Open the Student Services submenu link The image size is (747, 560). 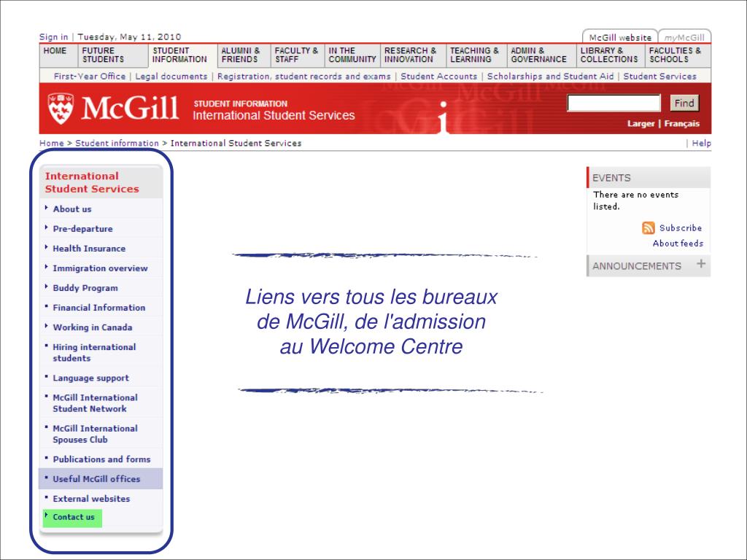click(x=659, y=76)
